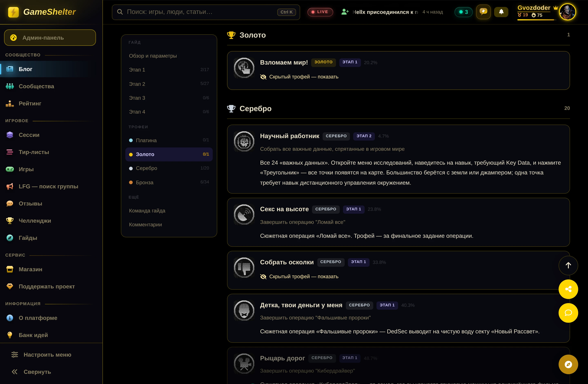Click Детка, твои деньги у меня icon
Viewport: 588px width, 384px height.
(244, 310)
